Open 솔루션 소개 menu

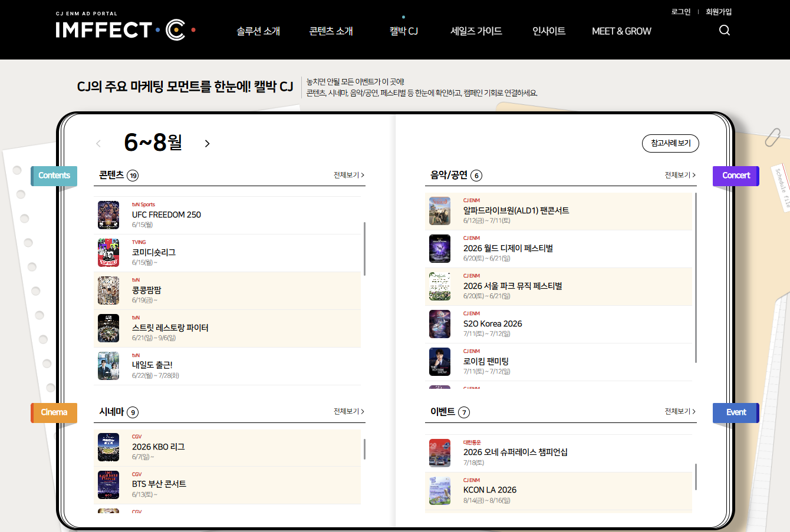(258, 31)
